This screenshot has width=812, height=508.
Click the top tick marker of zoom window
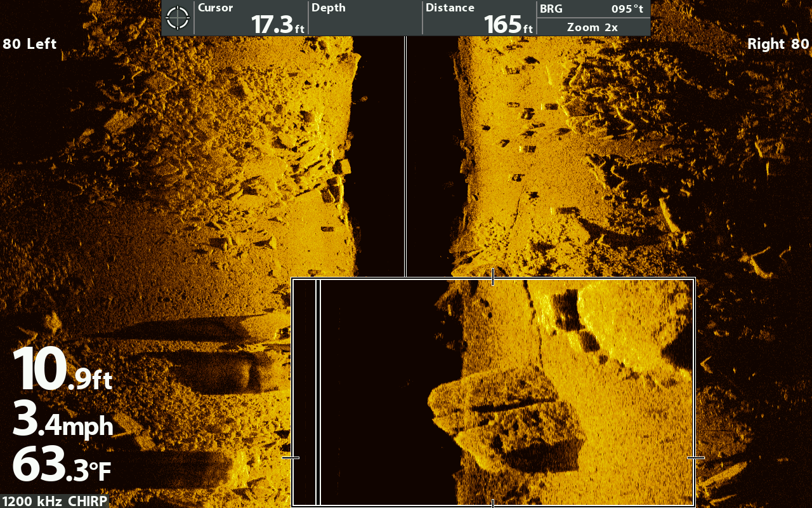[493, 276]
